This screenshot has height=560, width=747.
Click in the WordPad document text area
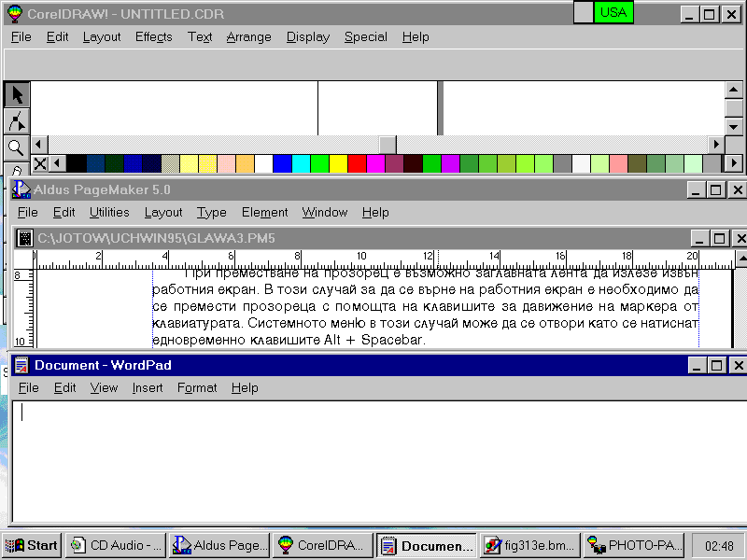(379, 461)
